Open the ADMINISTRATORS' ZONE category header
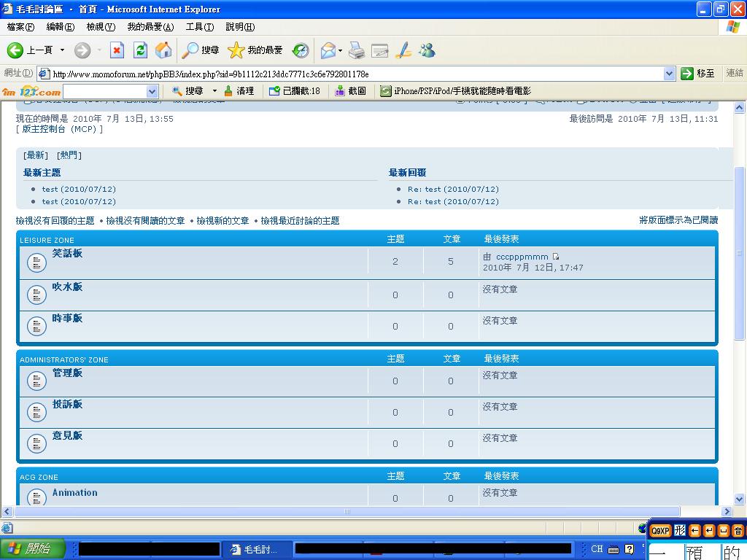The image size is (747, 560). click(x=64, y=360)
